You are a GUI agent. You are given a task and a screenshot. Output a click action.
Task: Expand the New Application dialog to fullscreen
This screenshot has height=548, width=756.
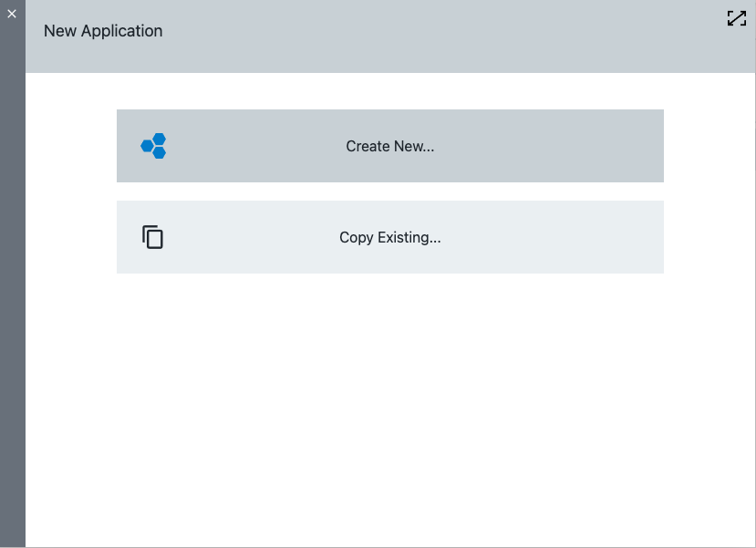click(736, 17)
